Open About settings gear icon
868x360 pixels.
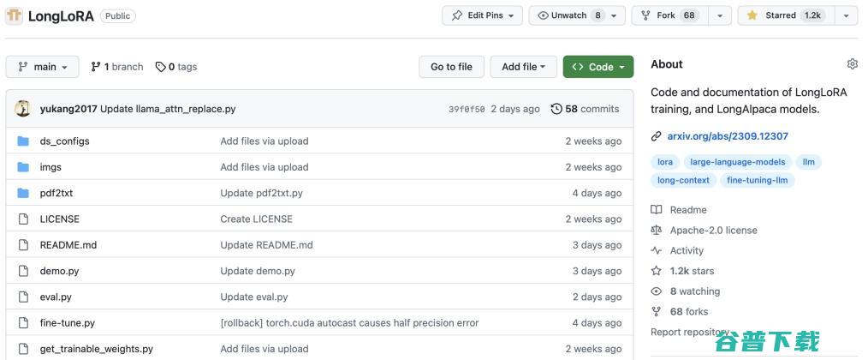(x=852, y=63)
